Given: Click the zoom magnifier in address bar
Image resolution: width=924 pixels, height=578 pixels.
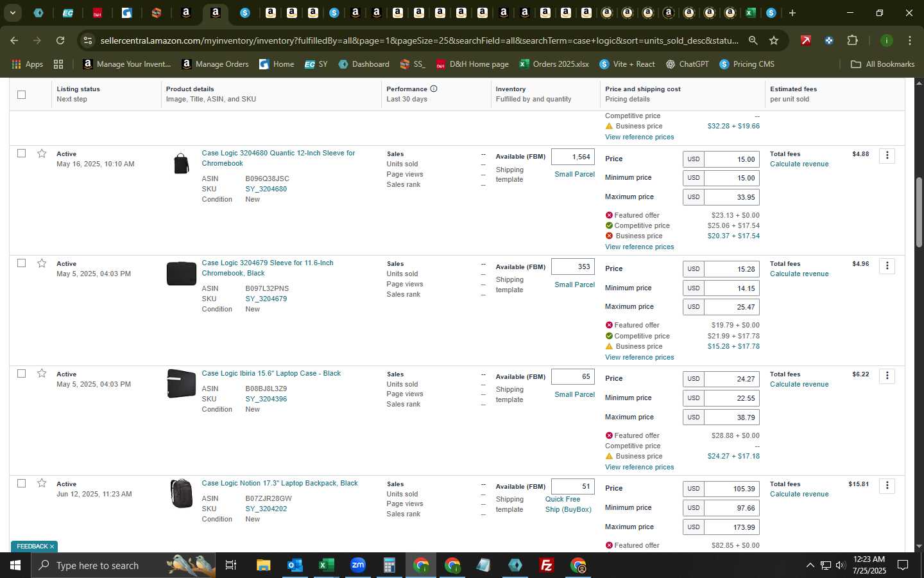Looking at the screenshot, I should click(x=753, y=40).
